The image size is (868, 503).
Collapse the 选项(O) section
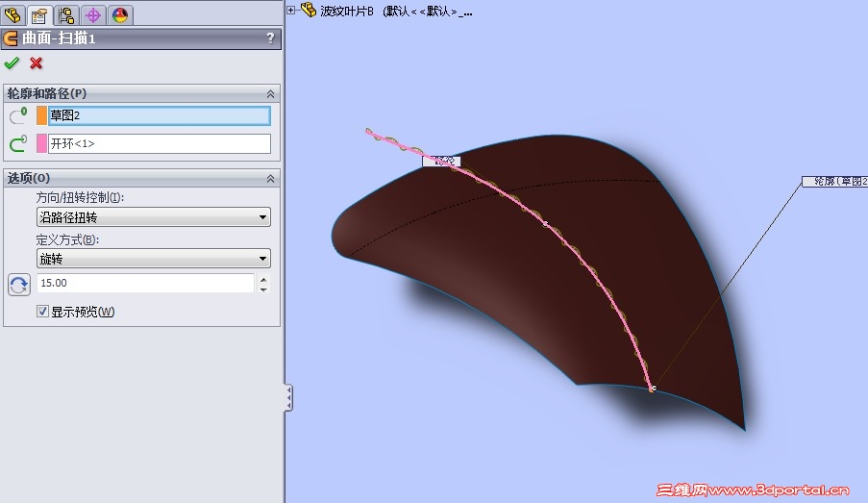[x=270, y=178]
